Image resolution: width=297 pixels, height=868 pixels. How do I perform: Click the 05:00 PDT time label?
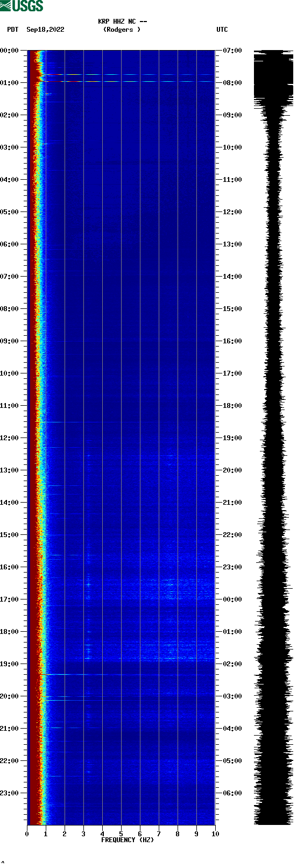coord(10,212)
